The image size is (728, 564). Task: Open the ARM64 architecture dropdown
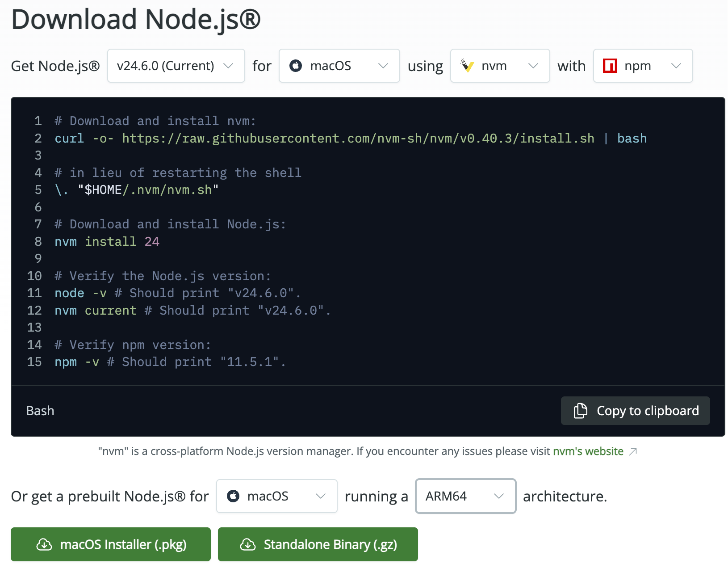465,496
